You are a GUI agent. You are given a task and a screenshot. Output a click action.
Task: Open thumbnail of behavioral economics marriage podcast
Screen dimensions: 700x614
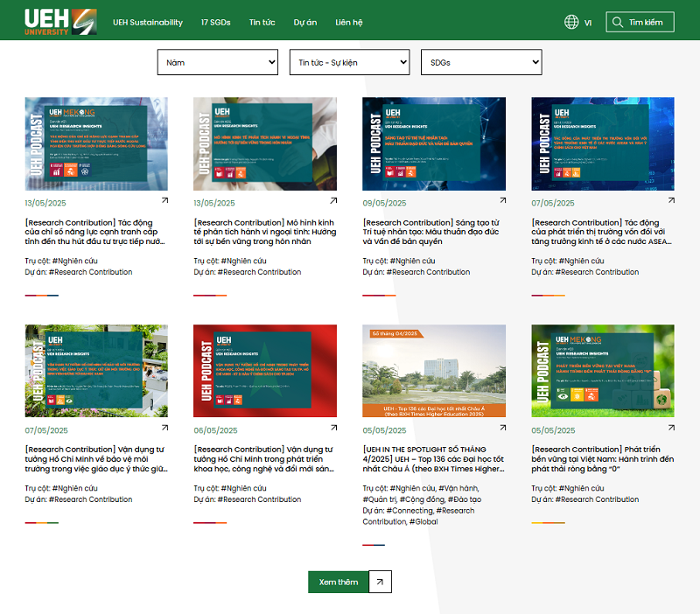click(265, 144)
